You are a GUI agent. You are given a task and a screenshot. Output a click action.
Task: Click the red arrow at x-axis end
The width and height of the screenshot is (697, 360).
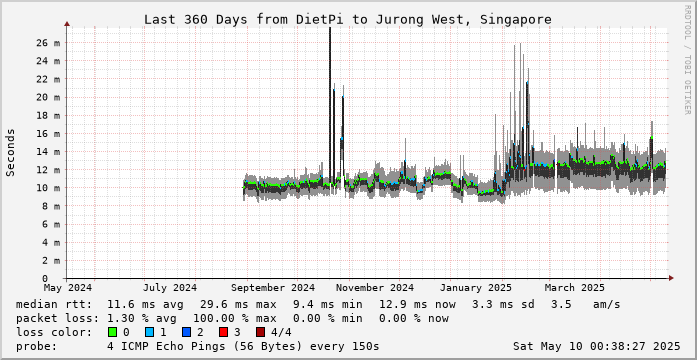point(671,278)
